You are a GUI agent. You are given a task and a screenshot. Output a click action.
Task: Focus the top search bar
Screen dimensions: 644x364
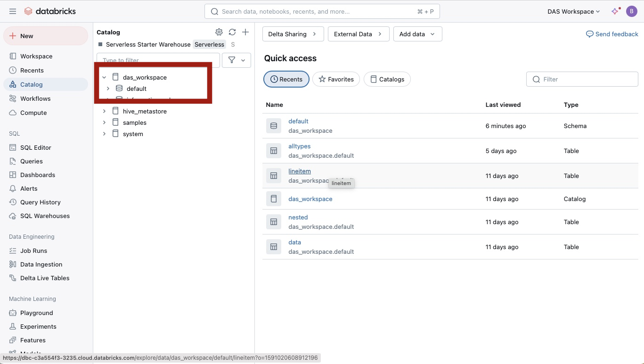322,11
